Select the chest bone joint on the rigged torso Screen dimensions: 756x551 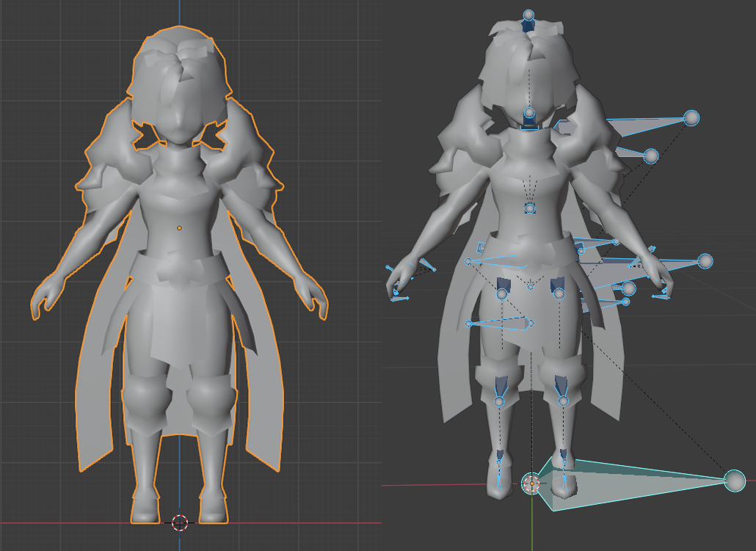[x=530, y=208]
